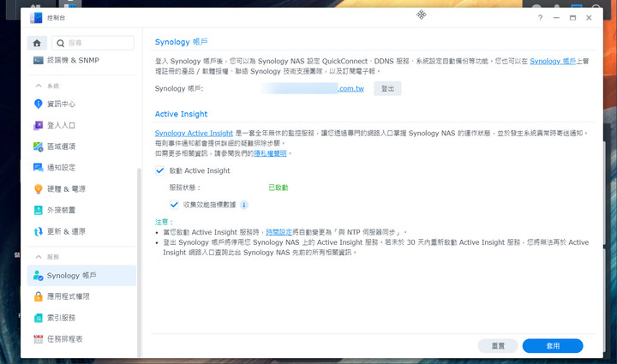This screenshot has height=364, width=617.
Task: Click the lock icon for 應用程式權限
Action: coord(39,296)
